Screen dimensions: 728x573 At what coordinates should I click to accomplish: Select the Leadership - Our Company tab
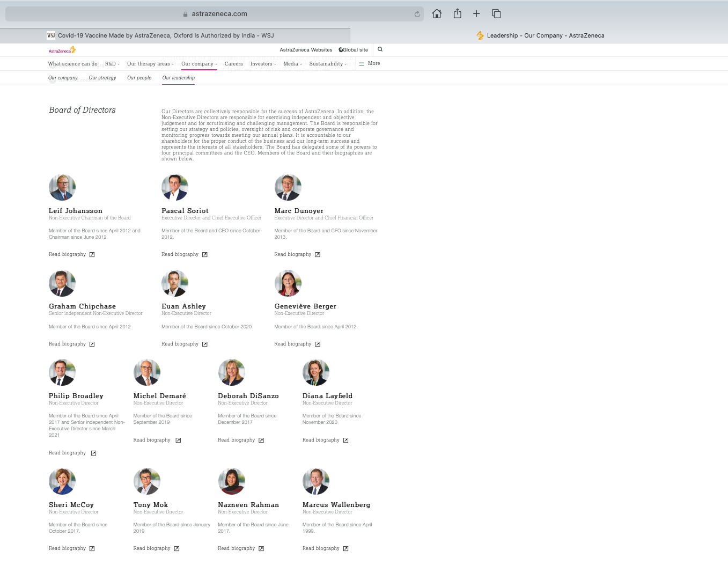[540, 35]
